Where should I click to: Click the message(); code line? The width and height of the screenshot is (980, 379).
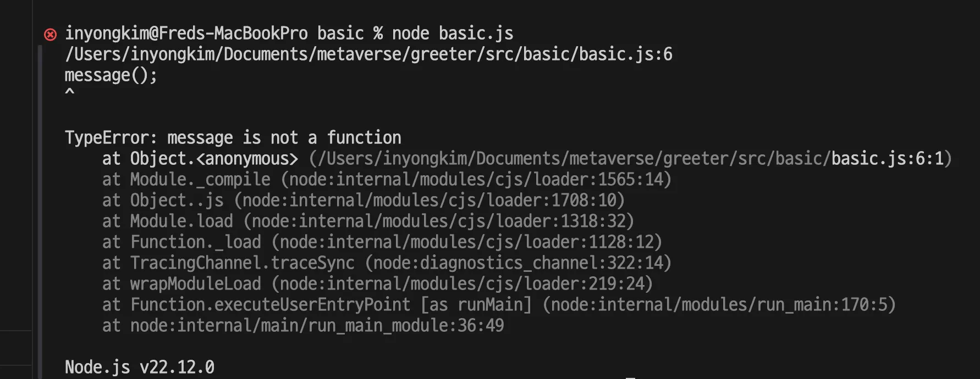click(x=111, y=75)
